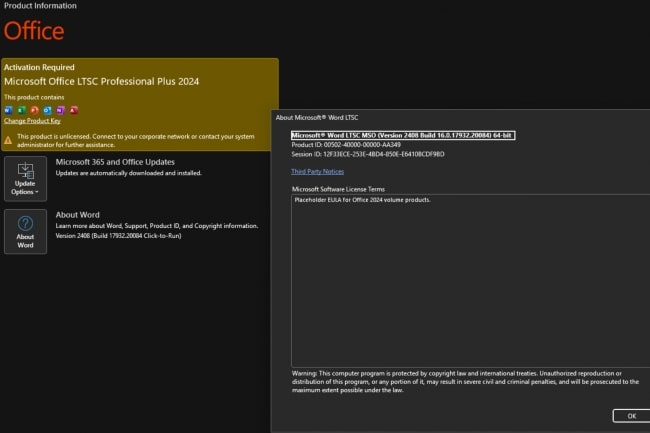Select the highlighted Word LTSC version line
Viewport: 650px width, 433px height.
[x=403, y=135]
